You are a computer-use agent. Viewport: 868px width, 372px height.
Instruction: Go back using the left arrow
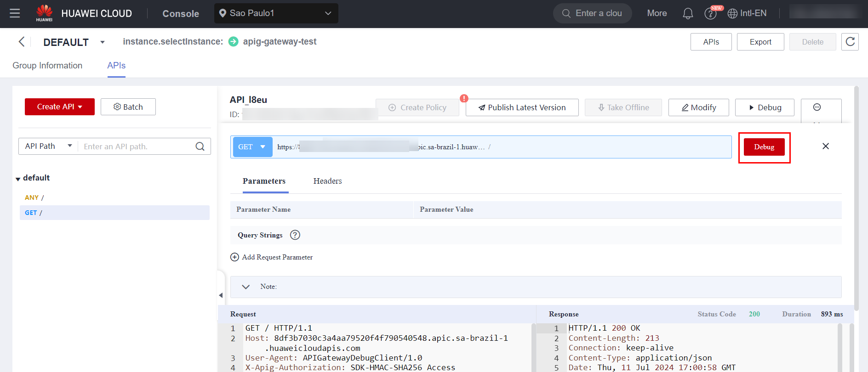click(x=22, y=42)
